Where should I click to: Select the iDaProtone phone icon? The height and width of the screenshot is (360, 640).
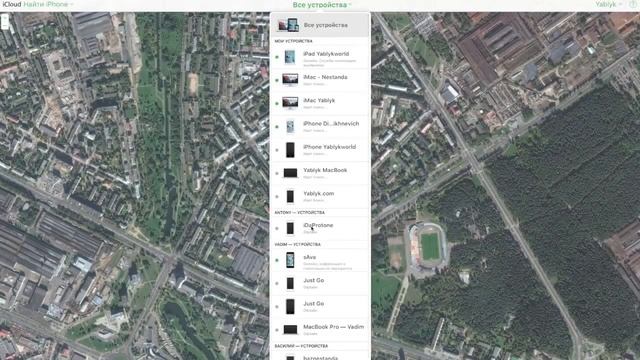[290, 228]
